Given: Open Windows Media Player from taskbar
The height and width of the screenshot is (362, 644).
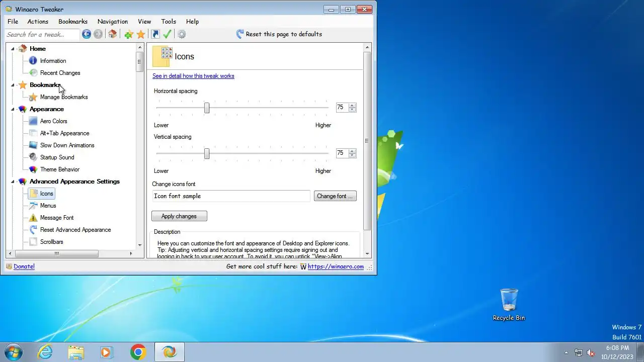Looking at the screenshot, I should 106,352.
